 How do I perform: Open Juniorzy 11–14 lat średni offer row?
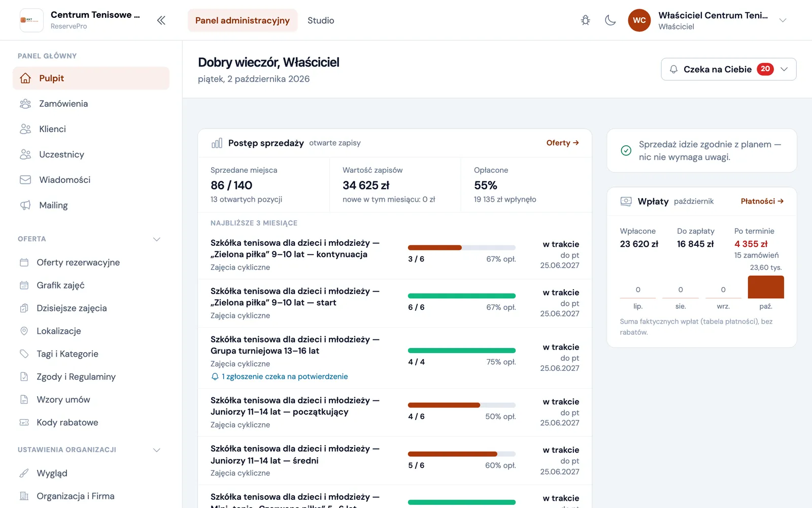[395, 461]
